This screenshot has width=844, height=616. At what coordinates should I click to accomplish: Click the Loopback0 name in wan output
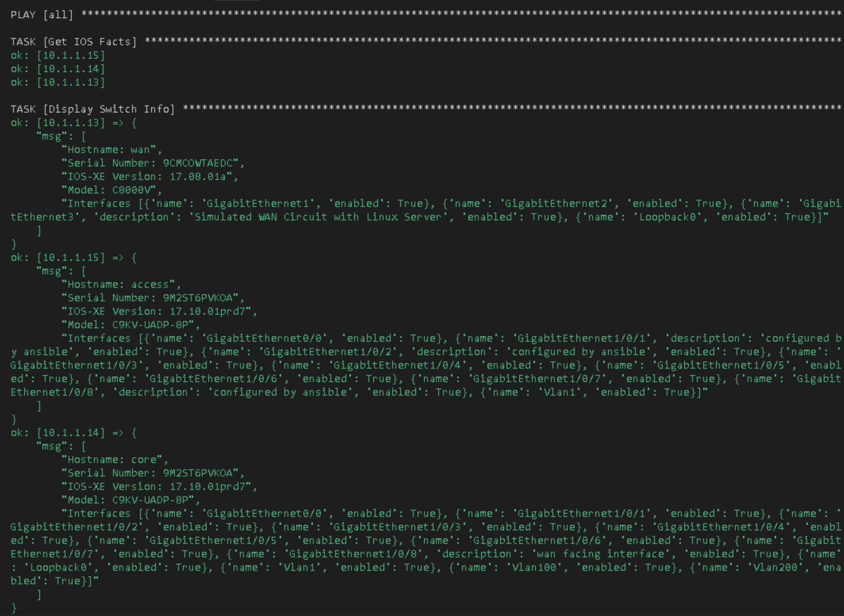(667, 217)
